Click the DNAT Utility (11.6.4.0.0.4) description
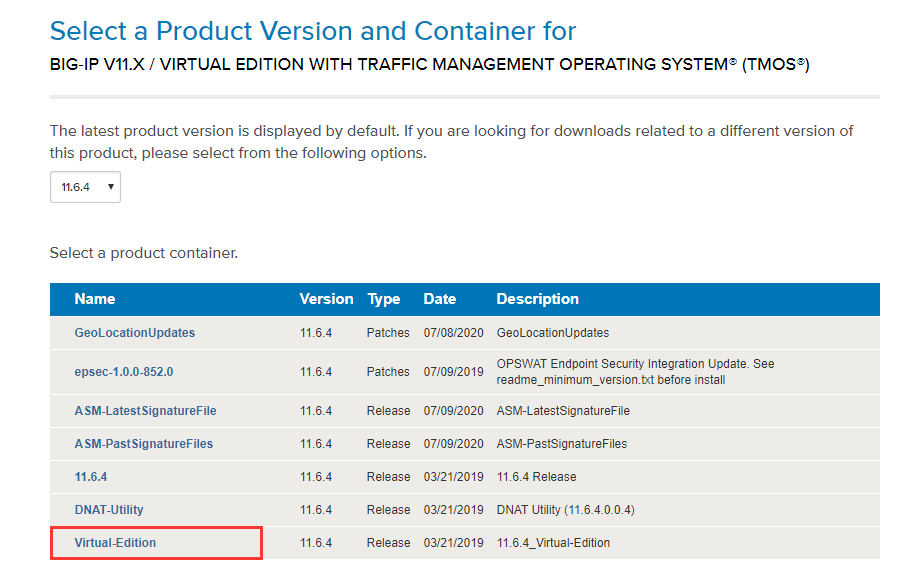Screen dimensions: 923x577 pyautogui.click(x=565, y=509)
